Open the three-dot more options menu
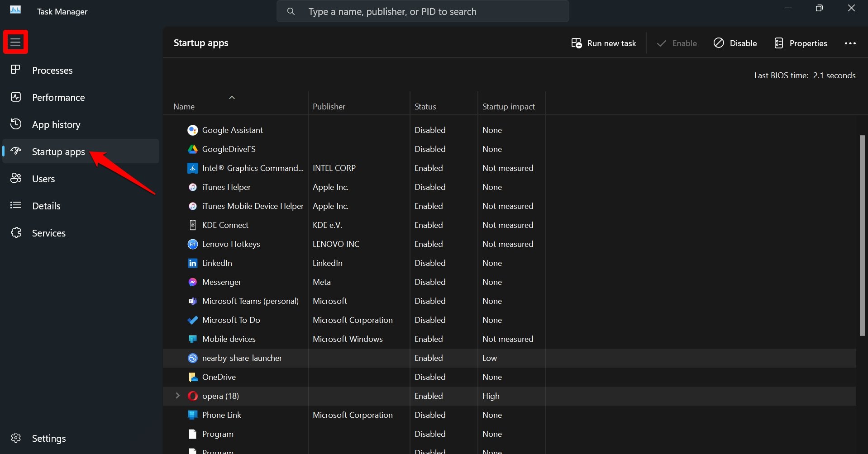 click(x=850, y=43)
